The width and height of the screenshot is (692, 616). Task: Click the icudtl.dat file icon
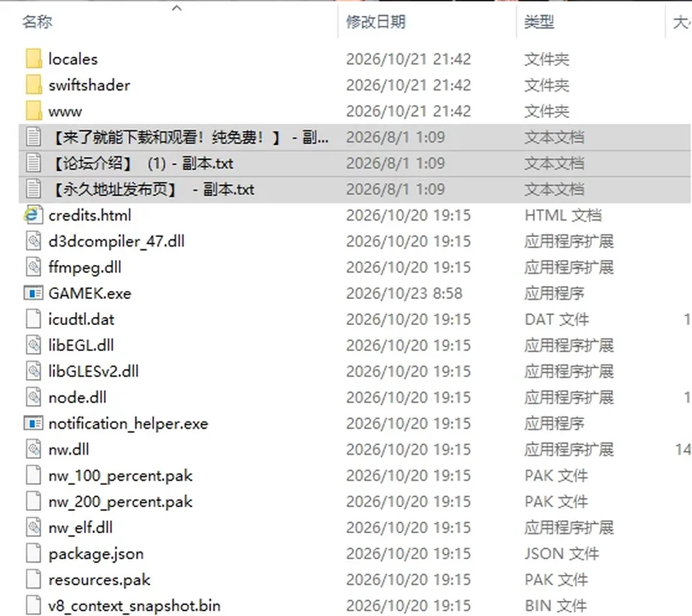(34, 319)
